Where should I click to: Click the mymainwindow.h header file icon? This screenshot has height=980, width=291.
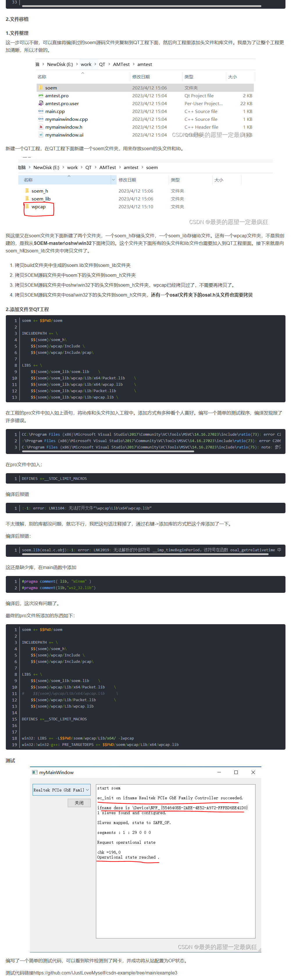pyautogui.click(x=40, y=127)
